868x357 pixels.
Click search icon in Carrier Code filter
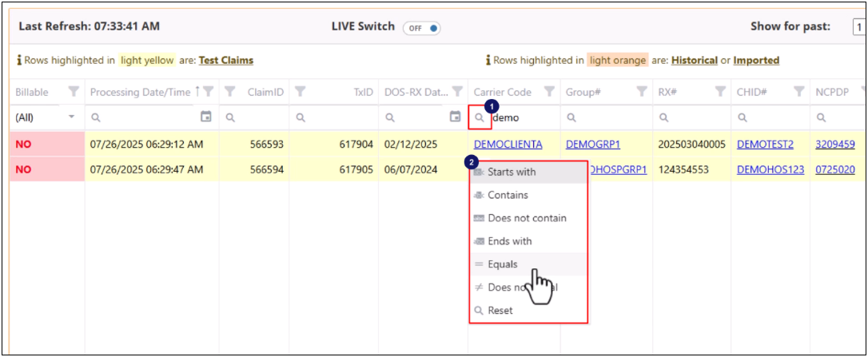tap(480, 117)
